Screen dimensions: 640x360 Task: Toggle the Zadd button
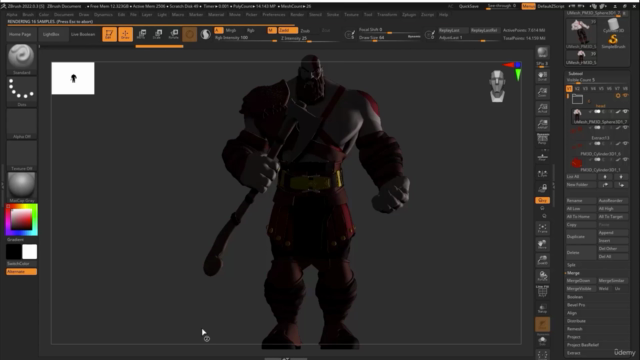[288, 30]
